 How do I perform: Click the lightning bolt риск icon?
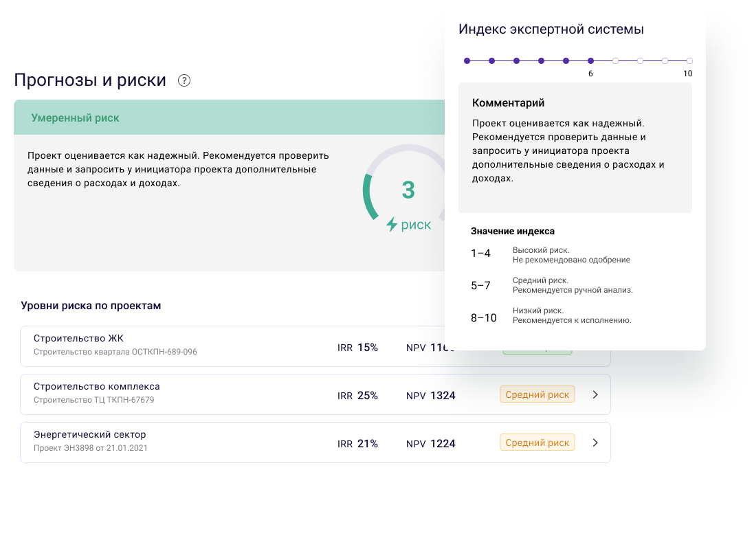click(x=392, y=225)
